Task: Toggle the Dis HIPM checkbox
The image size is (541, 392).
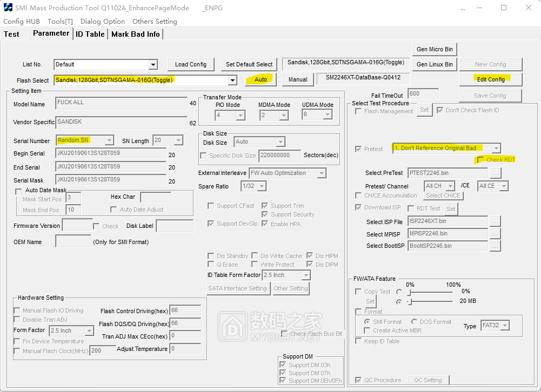Action: [310, 256]
